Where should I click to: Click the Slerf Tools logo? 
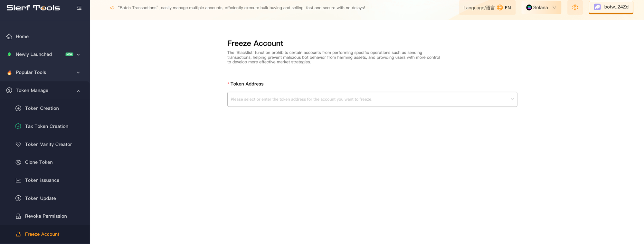[33, 8]
